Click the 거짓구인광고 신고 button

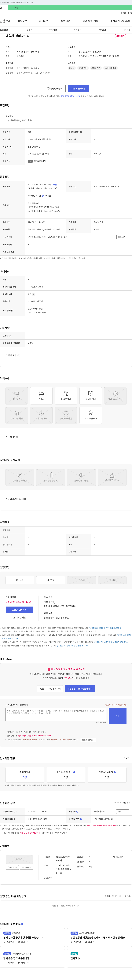point(122,803)
